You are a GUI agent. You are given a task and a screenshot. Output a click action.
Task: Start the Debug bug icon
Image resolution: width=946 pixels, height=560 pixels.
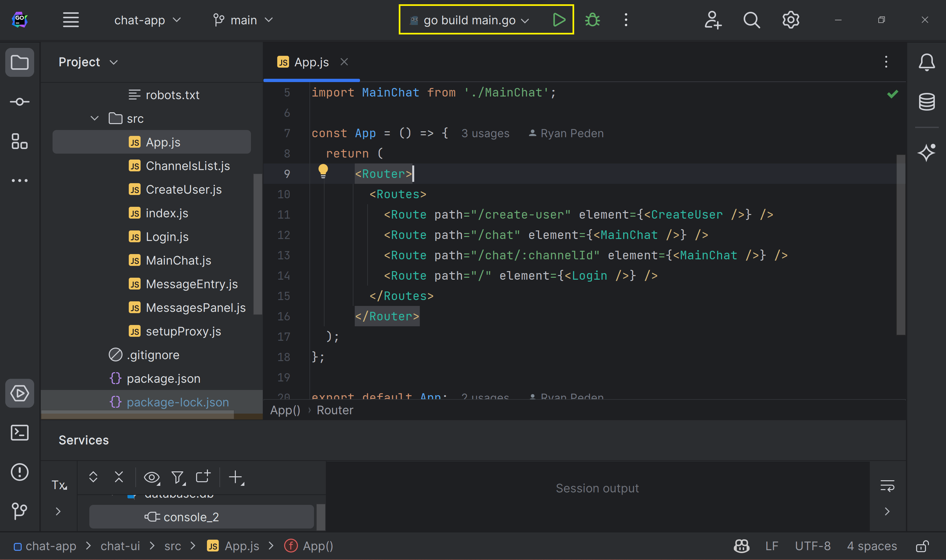pos(592,20)
